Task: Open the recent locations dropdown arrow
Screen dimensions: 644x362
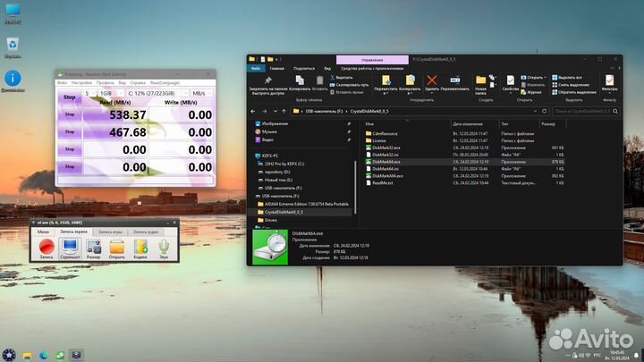Action: [275, 111]
